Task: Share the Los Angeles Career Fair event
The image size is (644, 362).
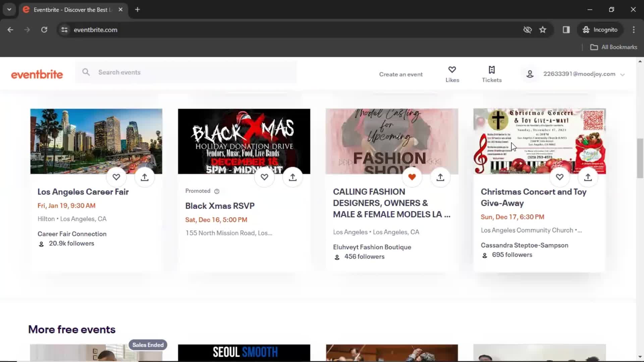Action: pos(145,177)
